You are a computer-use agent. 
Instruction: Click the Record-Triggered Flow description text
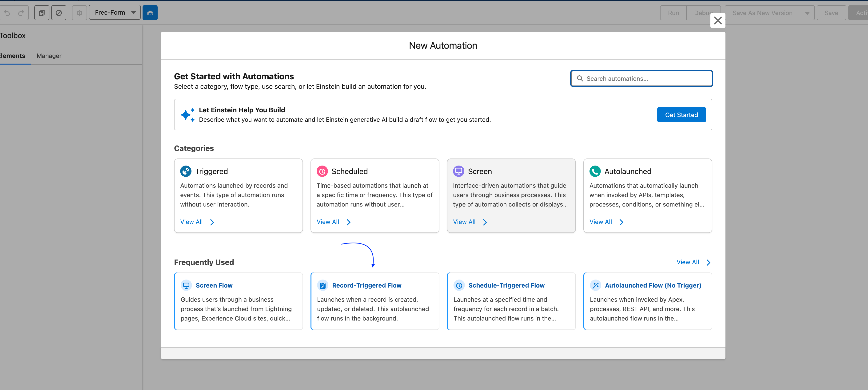click(x=373, y=309)
